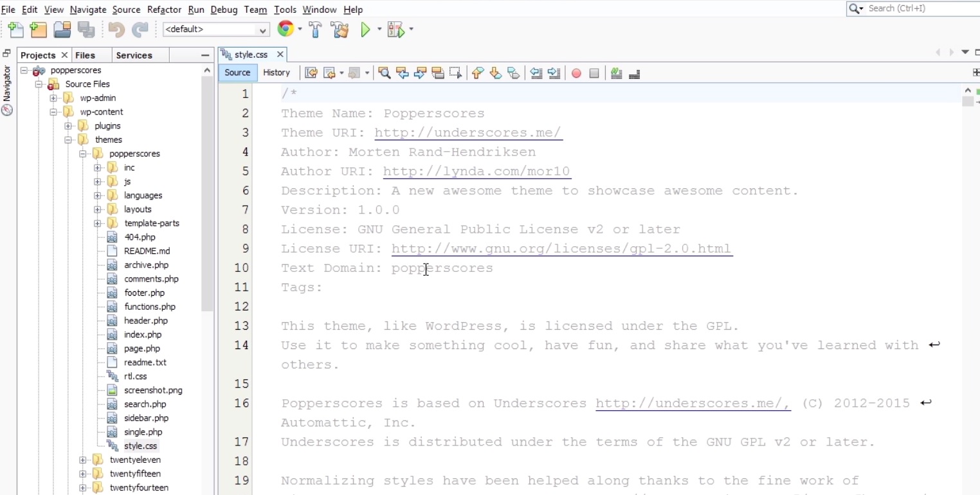Screen dimensions: 980x495
Task: Follow the Theme URI underscores.me link
Action: 468,133
